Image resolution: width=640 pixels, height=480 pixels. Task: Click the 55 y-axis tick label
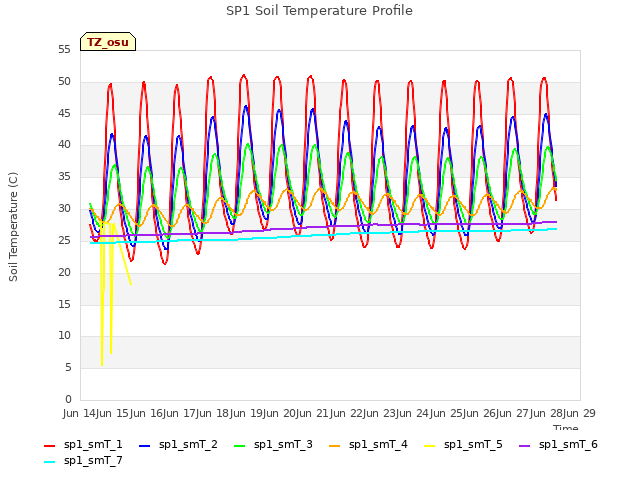[64, 50]
